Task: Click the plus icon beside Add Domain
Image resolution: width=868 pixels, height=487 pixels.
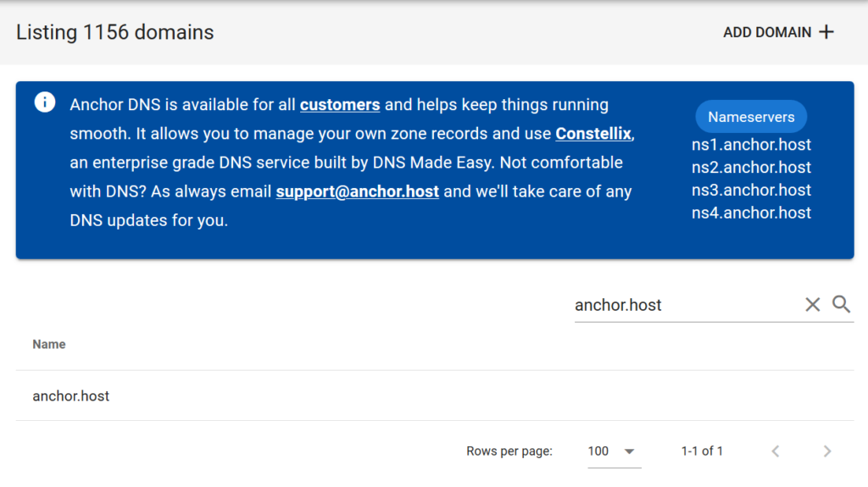Action: coord(826,32)
